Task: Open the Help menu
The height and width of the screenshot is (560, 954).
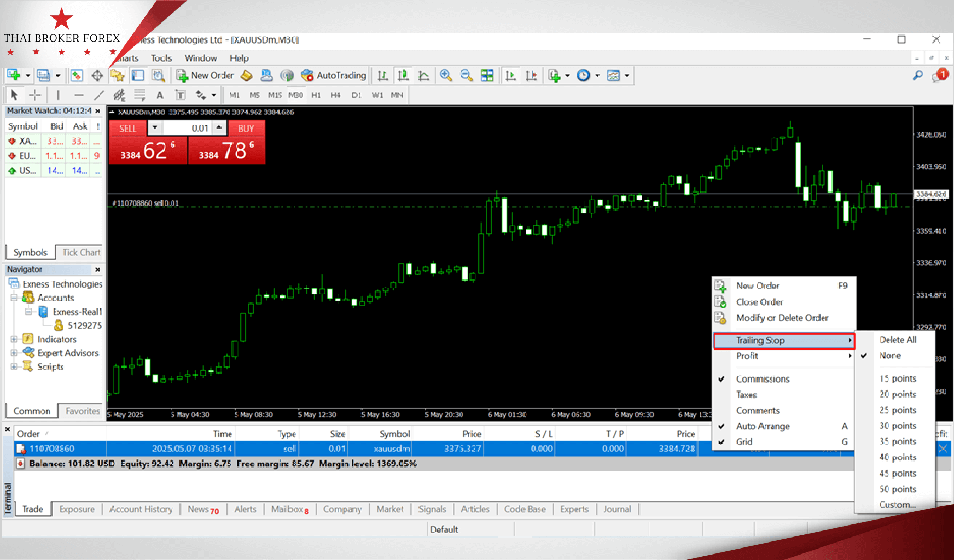Action: (x=239, y=58)
